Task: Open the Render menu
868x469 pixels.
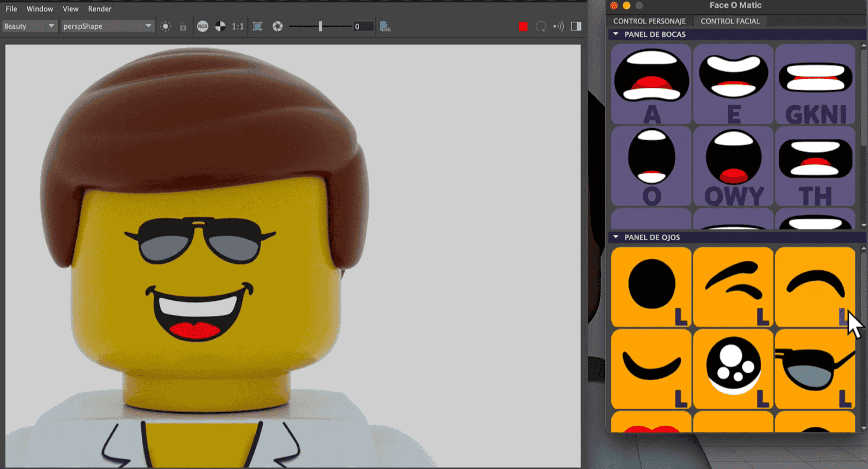Action: (100, 9)
